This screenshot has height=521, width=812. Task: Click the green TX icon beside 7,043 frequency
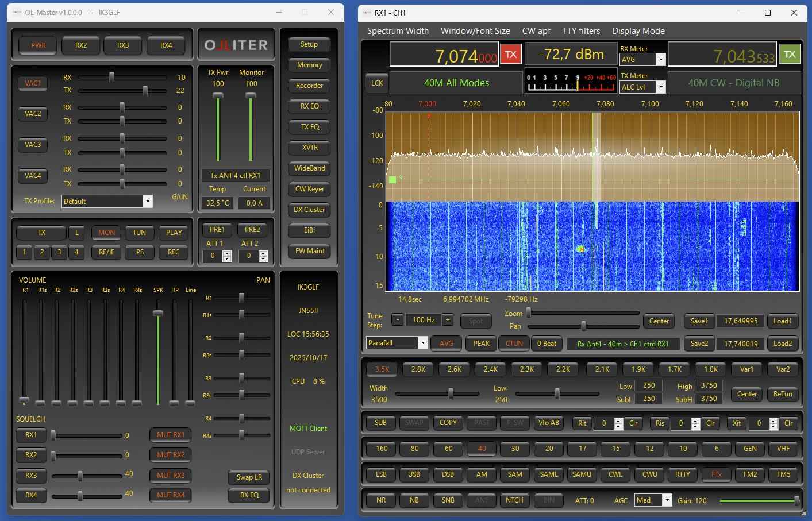coord(790,55)
